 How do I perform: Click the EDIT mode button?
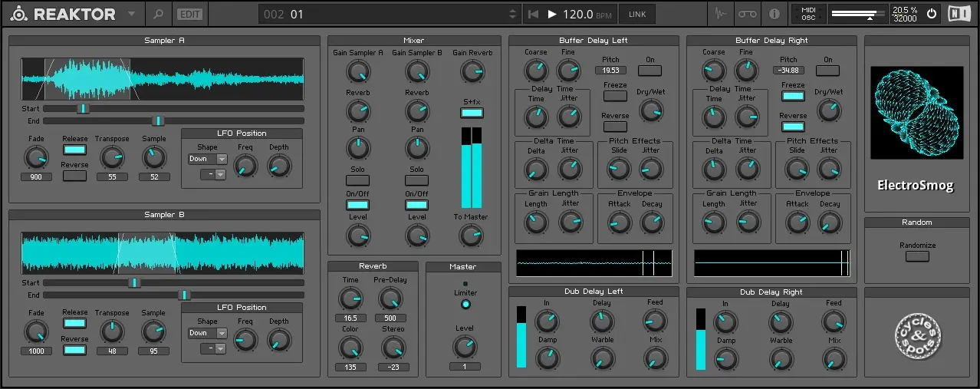tap(189, 14)
